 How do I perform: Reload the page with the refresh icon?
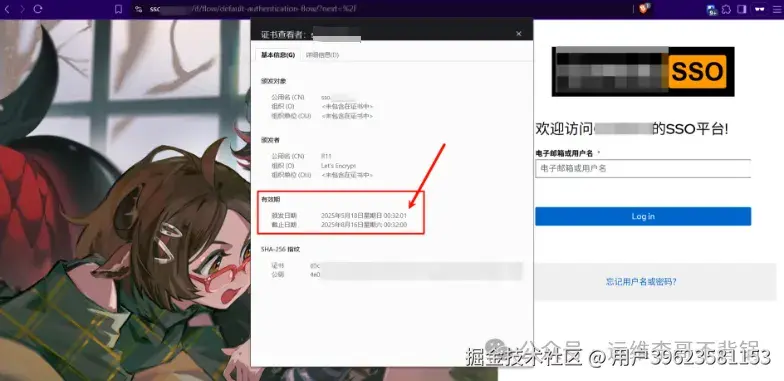pyautogui.click(x=38, y=9)
